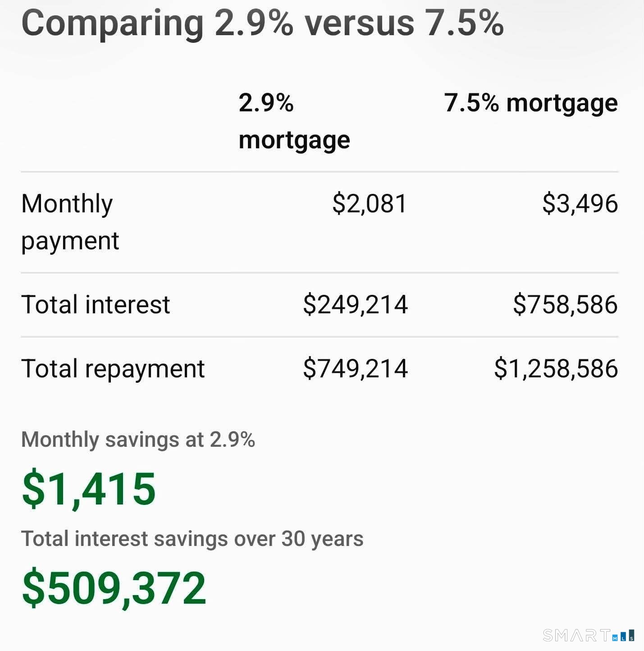Select the $1,258,586 total repayment value
This screenshot has height=651, width=644.
[556, 368]
